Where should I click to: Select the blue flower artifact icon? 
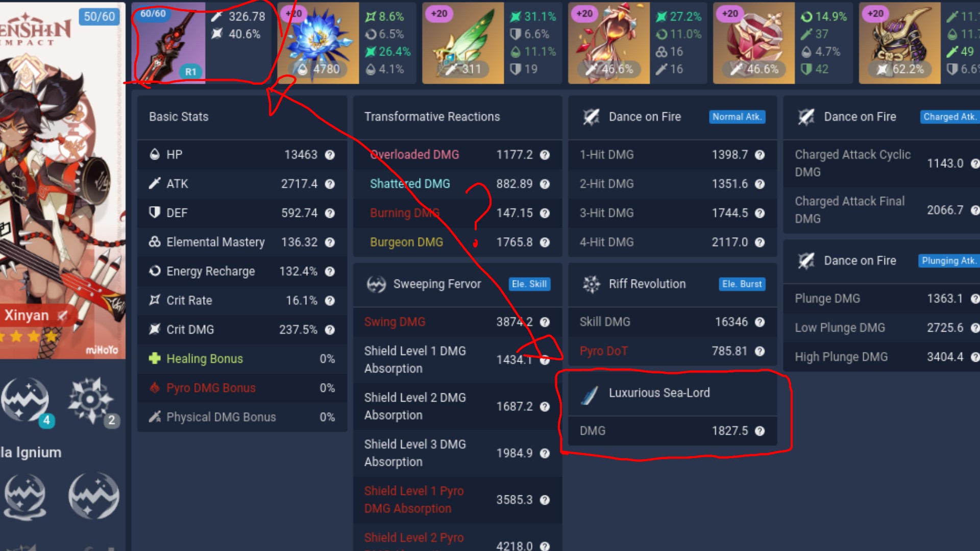coord(318,43)
